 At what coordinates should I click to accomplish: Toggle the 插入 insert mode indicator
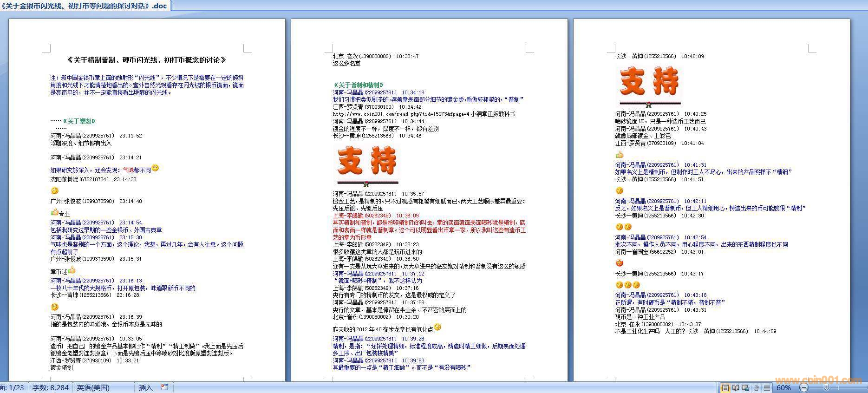click(x=145, y=388)
